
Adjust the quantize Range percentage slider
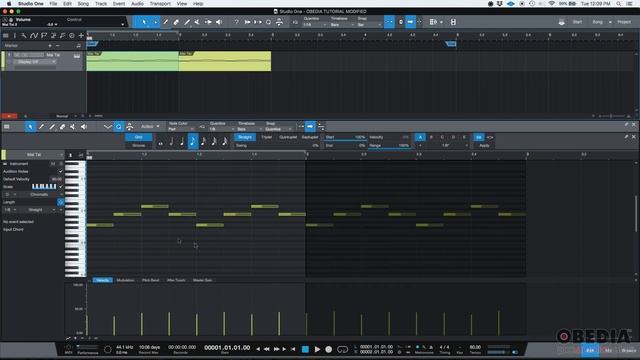pyautogui.click(x=389, y=146)
